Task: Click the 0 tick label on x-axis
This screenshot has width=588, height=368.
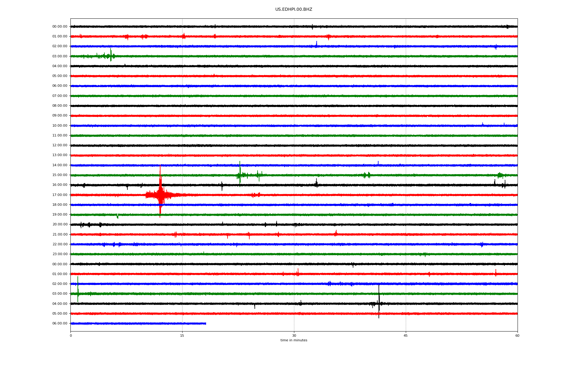Action: click(x=71, y=335)
